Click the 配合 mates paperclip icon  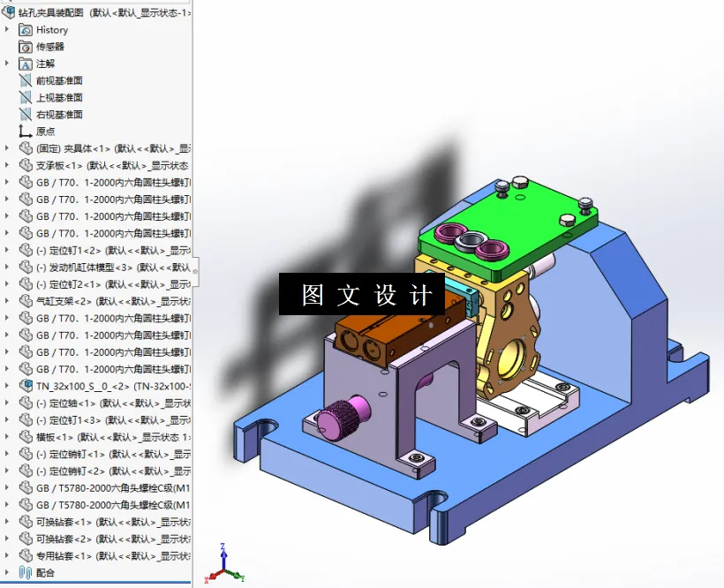[x=25, y=571]
